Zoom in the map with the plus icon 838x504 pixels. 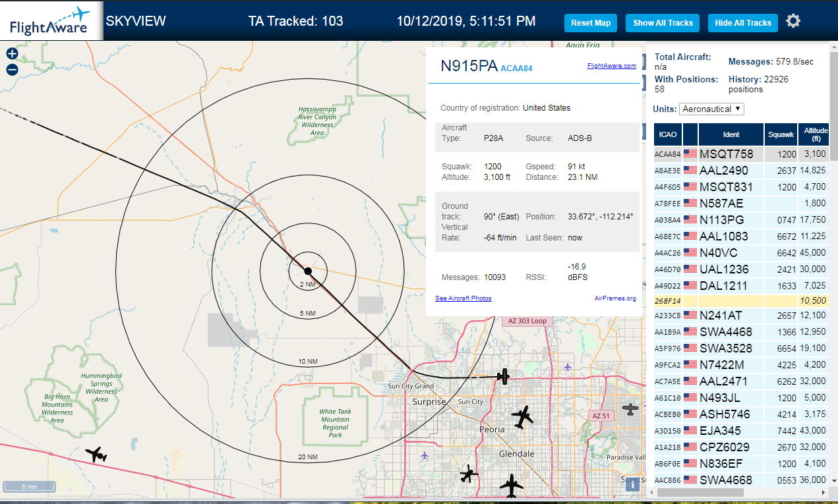click(12, 54)
